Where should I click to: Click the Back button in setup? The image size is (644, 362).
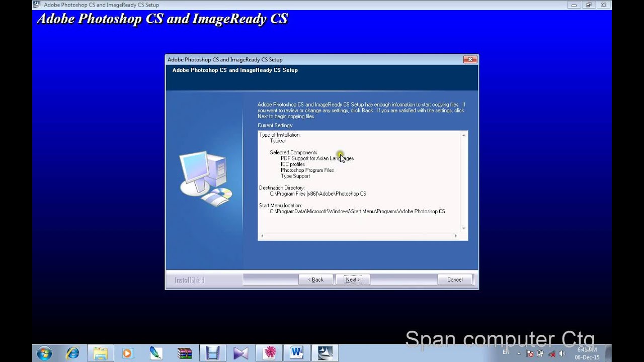tap(316, 280)
